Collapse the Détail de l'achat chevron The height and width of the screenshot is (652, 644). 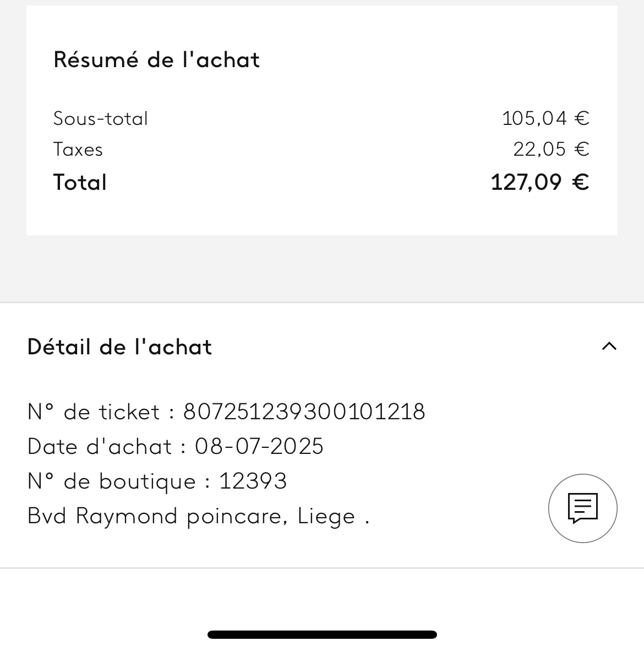(609, 346)
